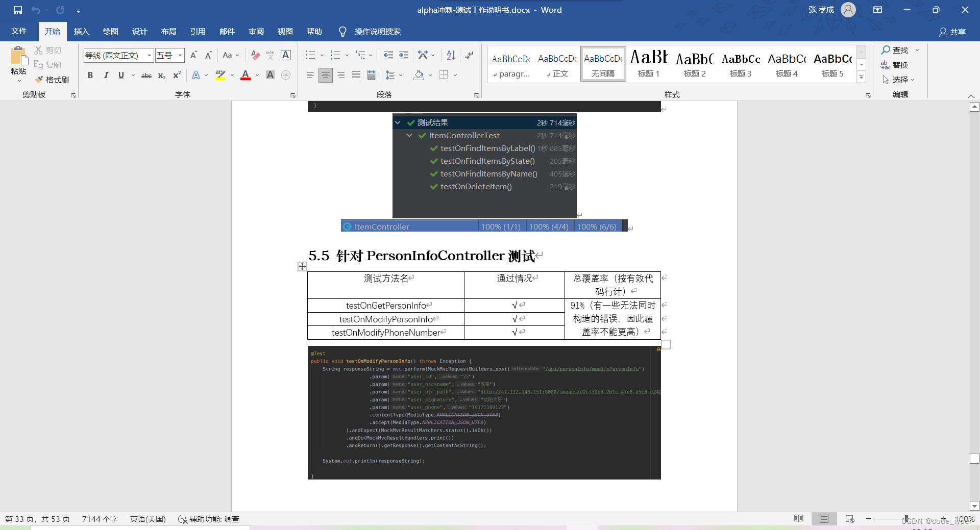The height and width of the screenshot is (530, 980).
Task: Click vertical scrollbar down arrow
Action: [x=974, y=506]
